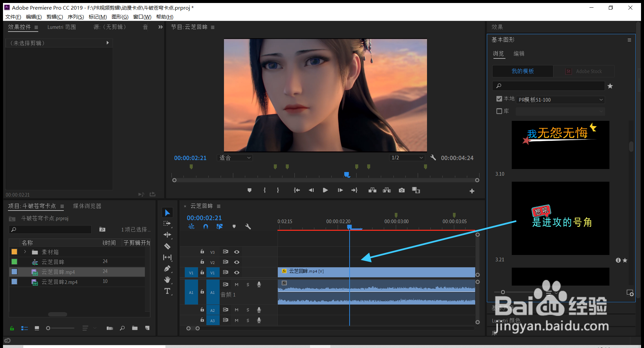Solo the A2 audio track
644x348 pixels.
248,310
